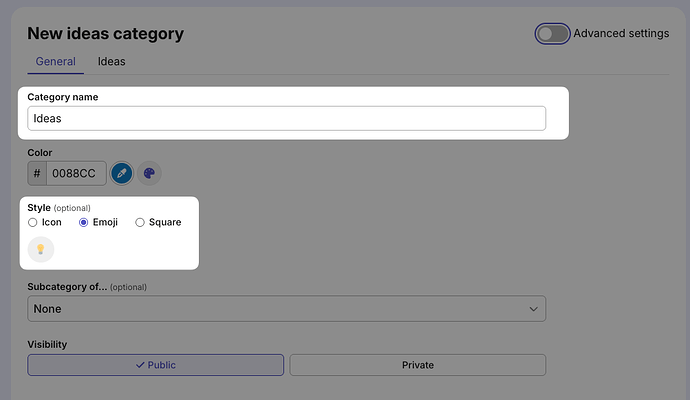Click the eyedropper color picker icon

(x=122, y=173)
